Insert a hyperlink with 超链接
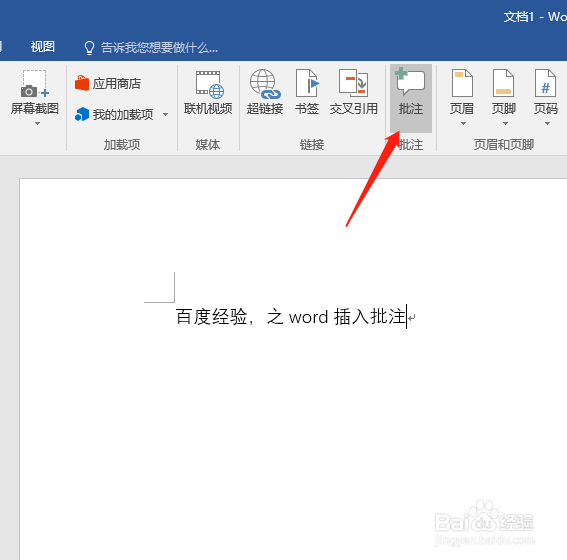Viewport: 567px width, 560px height. [265, 93]
